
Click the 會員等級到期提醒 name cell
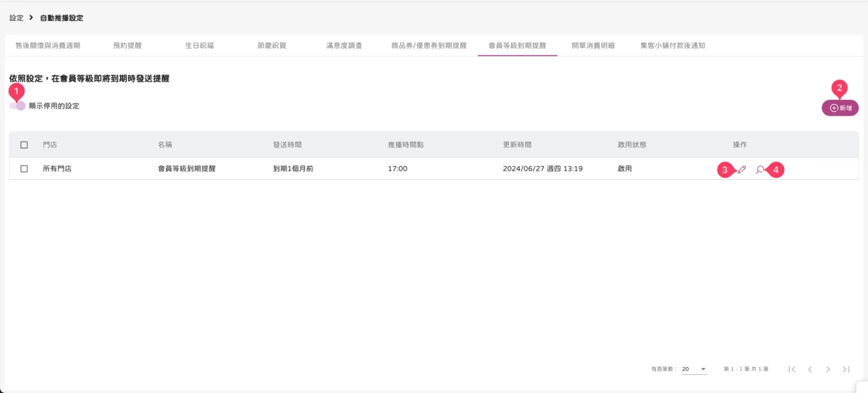[x=187, y=169]
